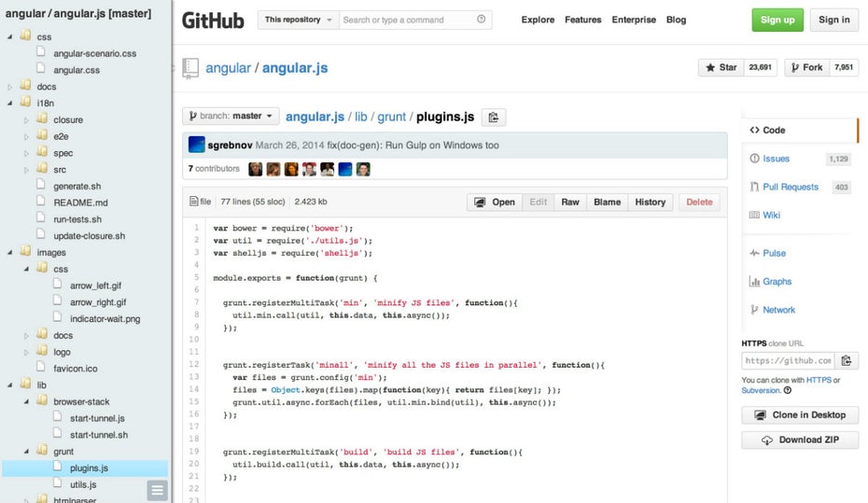
Task: Click sgrebnov's avatar in commit bar
Action: [197, 145]
